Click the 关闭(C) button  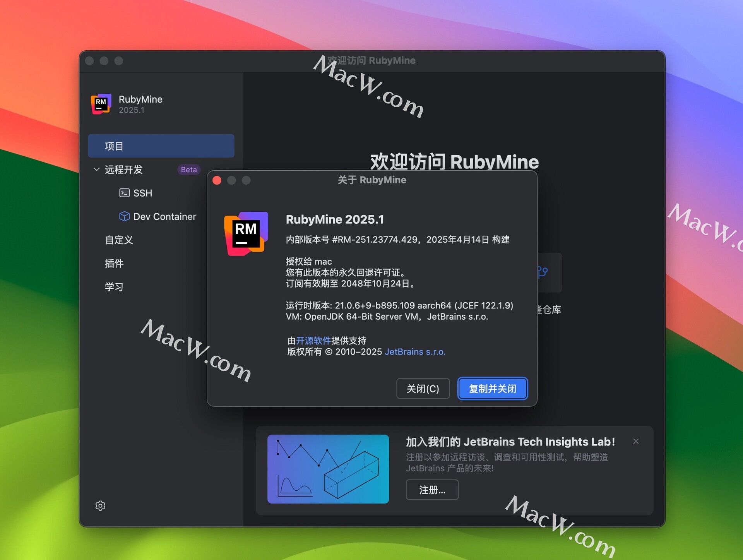pyautogui.click(x=423, y=389)
